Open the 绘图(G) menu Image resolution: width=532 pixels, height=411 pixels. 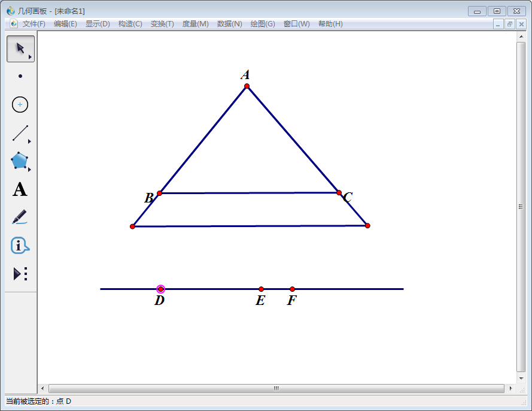point(263,24)
